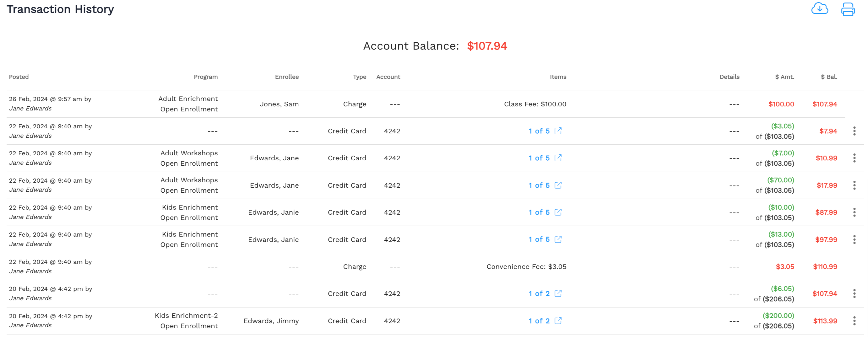Open '1 of 5' link in $10.99 balance row
The width and height of the screenshot is (868, 337).
coord(539,158)
